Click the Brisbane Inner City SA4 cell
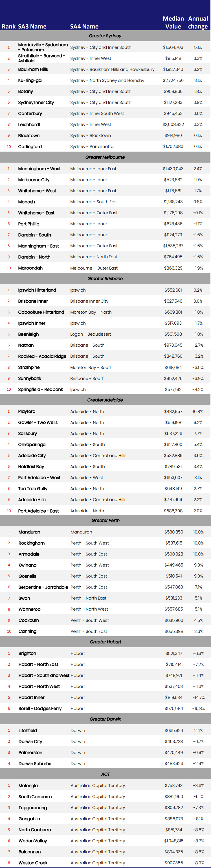211x868 pixels. tap(89, 301)
